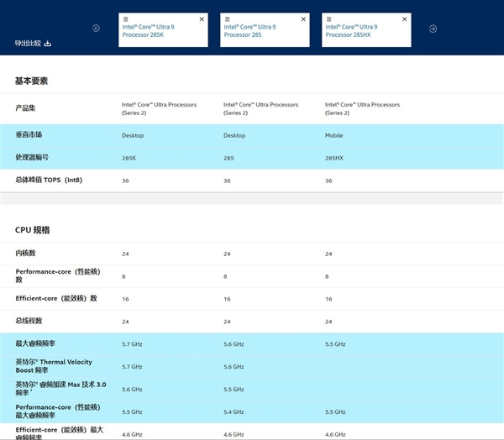The height and width of the screenshot is (440, 504).
Task: Go to previous products with left arrow
Action: pyautogui.click(x=96, y=29)
